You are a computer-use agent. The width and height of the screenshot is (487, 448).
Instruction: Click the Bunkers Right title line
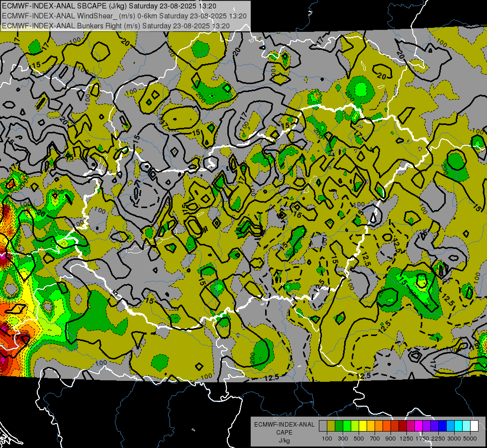tap(116, 26)
